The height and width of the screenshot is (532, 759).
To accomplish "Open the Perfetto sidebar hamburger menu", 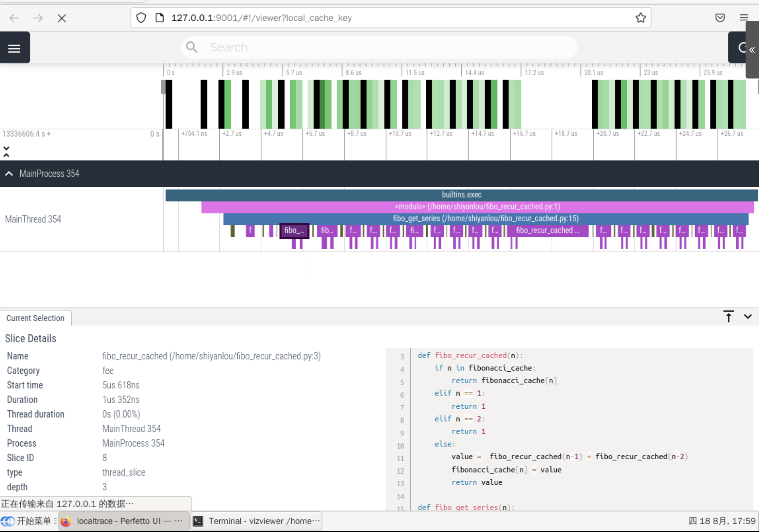I will click(x=15, y=48).
